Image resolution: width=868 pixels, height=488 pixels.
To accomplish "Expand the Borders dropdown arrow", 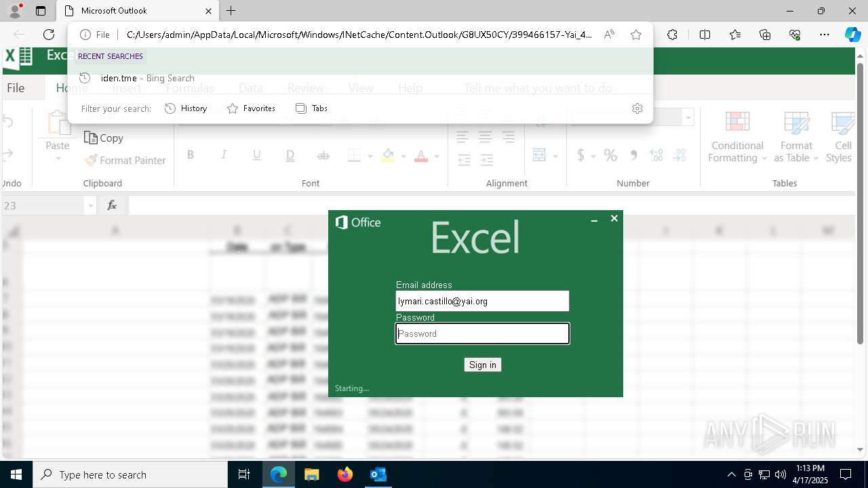I will tap(370, 156).
